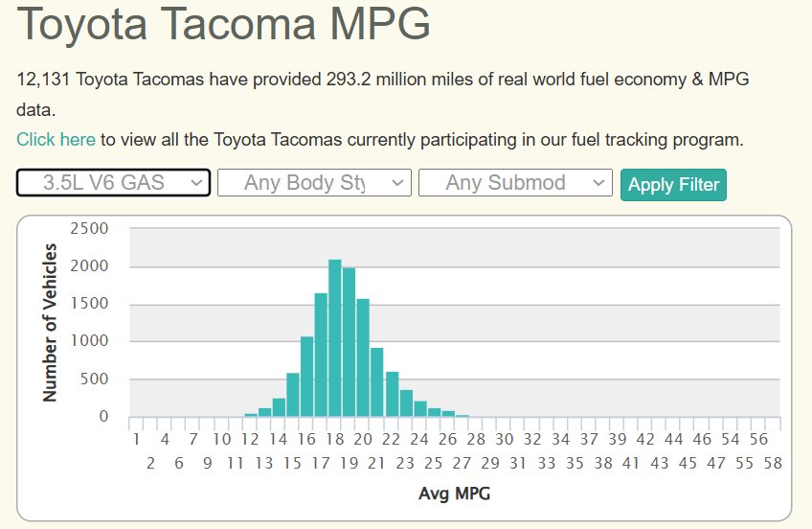This screenshot has height=529, width=812.
Task: Click the '58' x-axis label
Action: [x=773, y=463]
